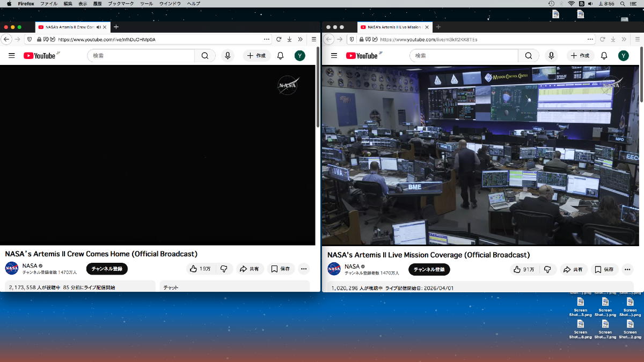Viewport: 644px width, 362px height.
Task: Reload page in right Firefox window
Action: (x=603, y=39)
